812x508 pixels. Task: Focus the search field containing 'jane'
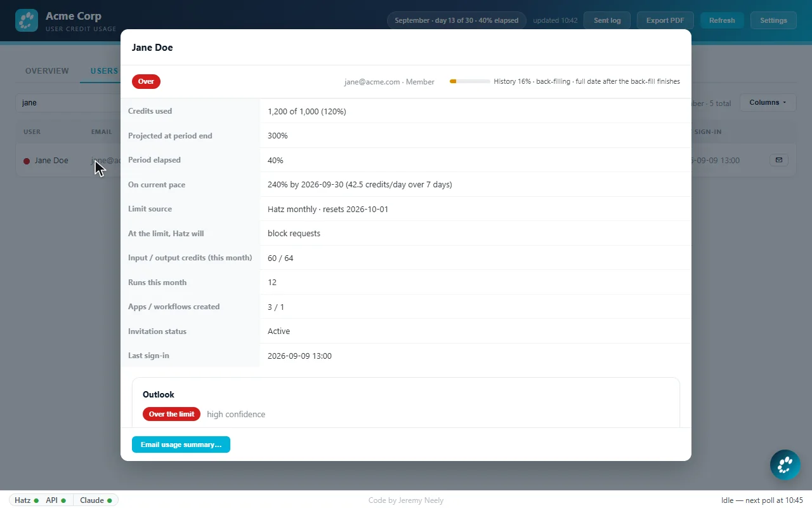pyautogui.click(x=68, y=102)
